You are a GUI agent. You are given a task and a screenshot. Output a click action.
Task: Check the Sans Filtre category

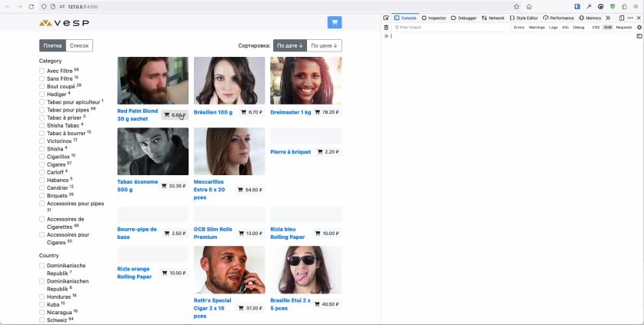[x=42, y=79]
